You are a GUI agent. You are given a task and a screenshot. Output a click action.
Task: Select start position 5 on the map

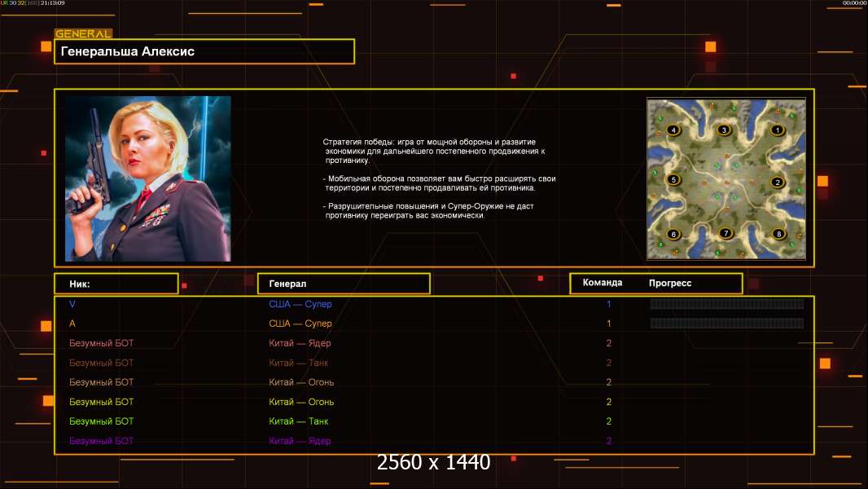673,179
